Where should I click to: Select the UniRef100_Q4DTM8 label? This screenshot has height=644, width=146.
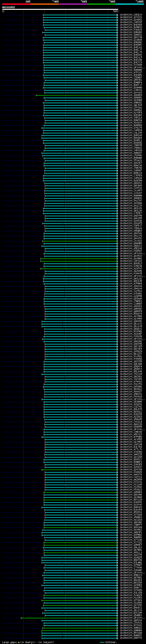[131, 344]
